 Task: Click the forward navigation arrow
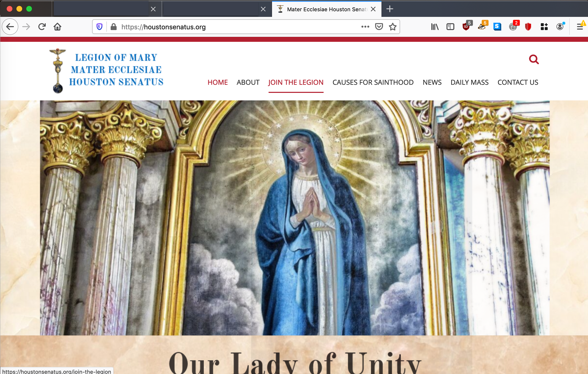pyautogui.click(x=26, y=27)
